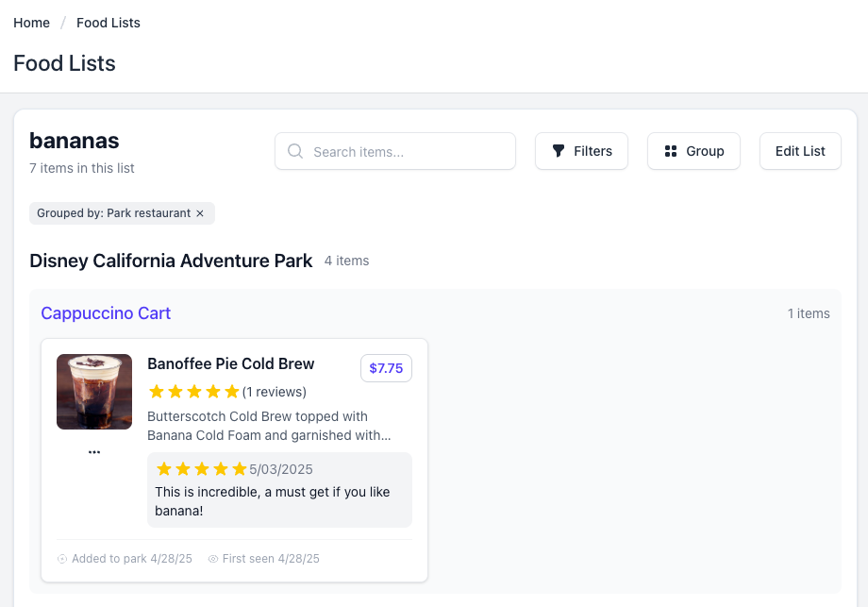The height and width of the screenshot is (607, 868).
Task: Click the First seen eye icon
Action: pyautogui.click(x=213, y=559)
